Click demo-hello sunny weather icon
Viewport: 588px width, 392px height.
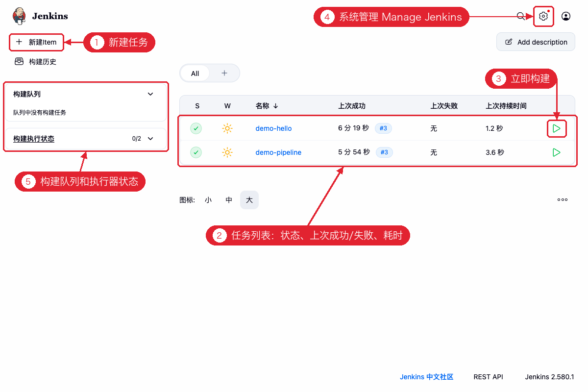click(x=227, y=128)
